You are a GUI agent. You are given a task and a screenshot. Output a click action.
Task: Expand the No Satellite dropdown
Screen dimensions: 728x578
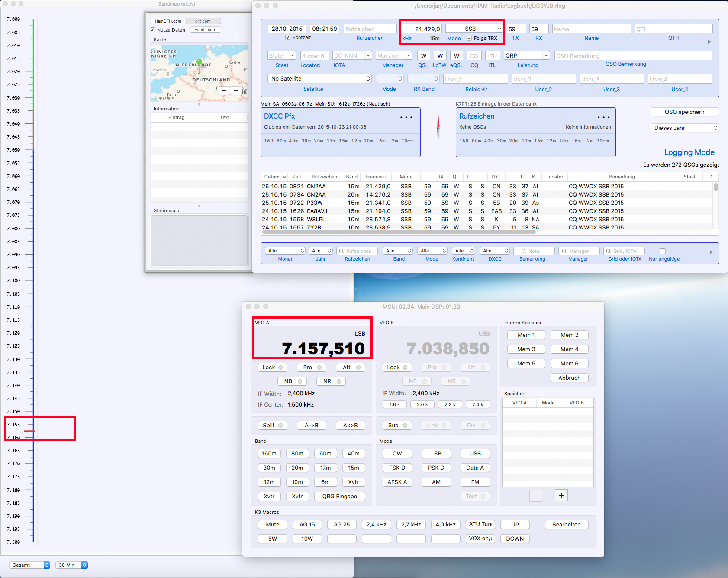319,78
